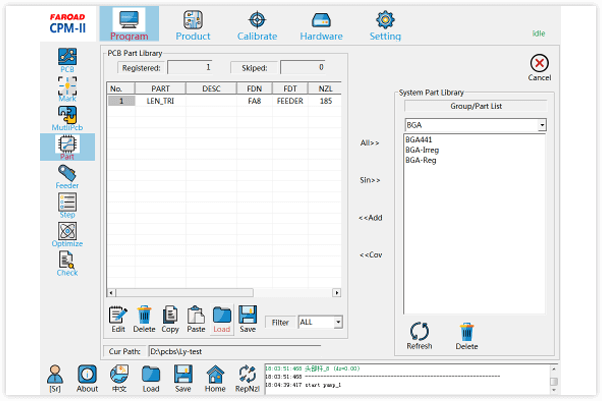Open the Mark sidebar section
602x401 pixels.
click(67, 89)
